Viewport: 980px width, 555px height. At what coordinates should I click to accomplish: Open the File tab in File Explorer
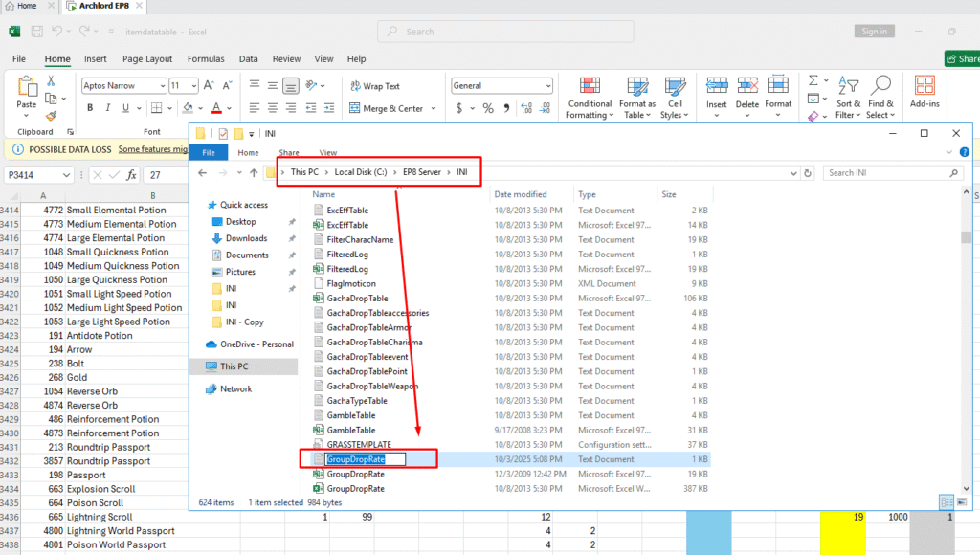point(208,152)
